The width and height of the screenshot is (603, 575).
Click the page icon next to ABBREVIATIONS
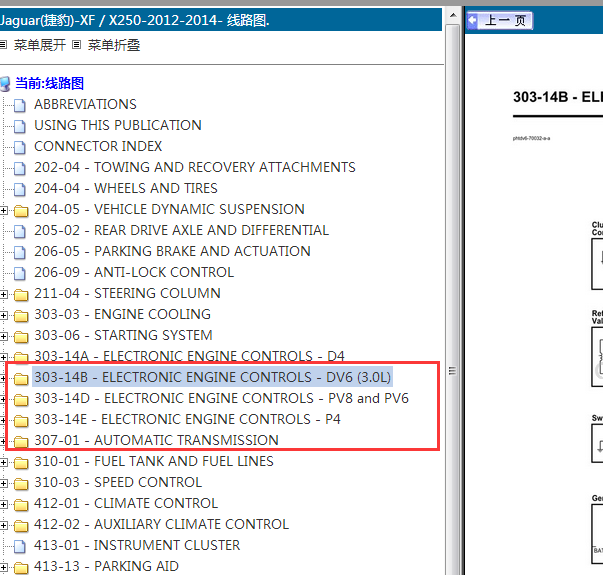tap(20, 105)
